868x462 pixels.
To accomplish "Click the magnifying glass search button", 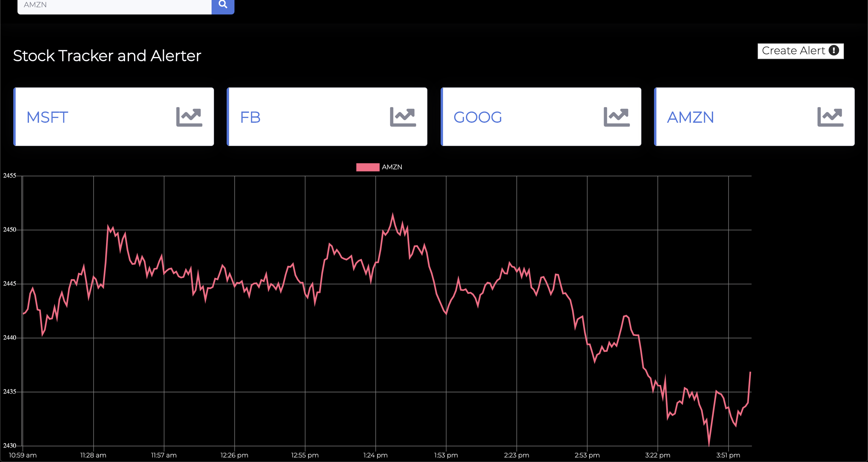I will pos(223,5).
